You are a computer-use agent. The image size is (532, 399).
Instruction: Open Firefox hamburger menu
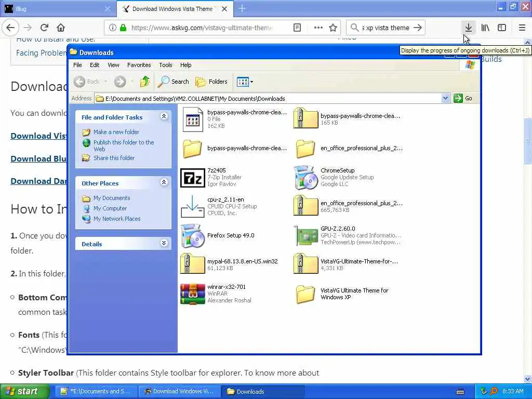tap(522, 28)
